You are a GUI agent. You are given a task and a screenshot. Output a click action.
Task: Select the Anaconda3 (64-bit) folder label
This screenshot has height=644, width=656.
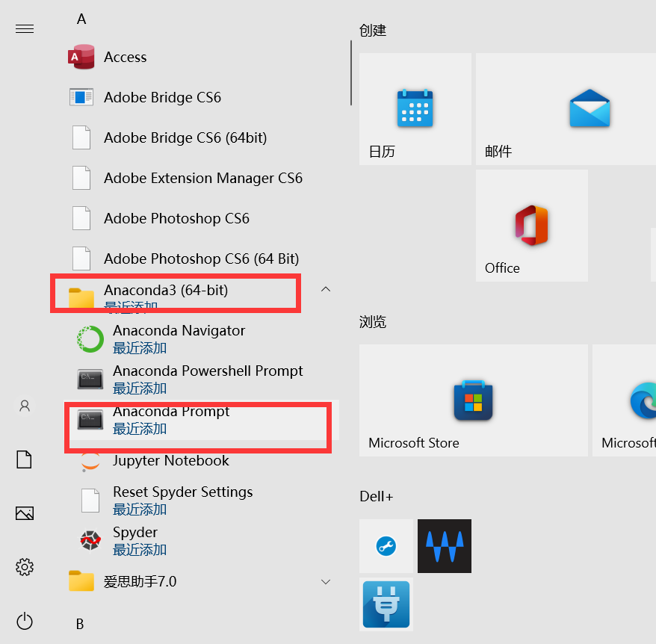tap(166, 290)
